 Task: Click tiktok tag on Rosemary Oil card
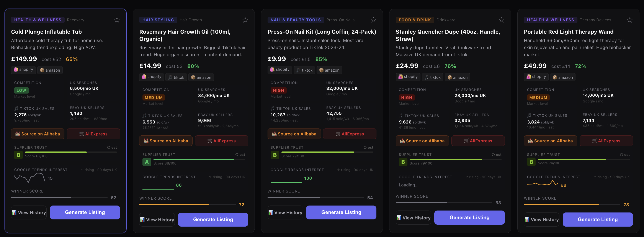[176, 77]
